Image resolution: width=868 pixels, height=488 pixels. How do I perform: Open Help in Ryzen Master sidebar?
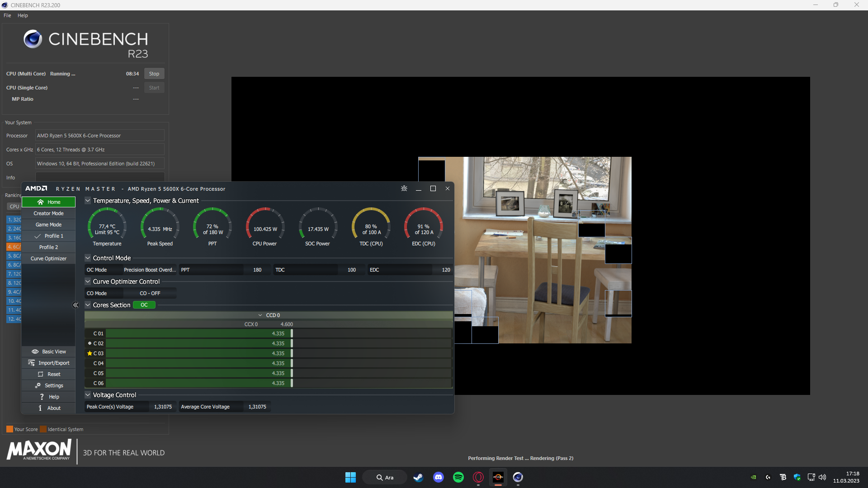(x=49, y=397)
